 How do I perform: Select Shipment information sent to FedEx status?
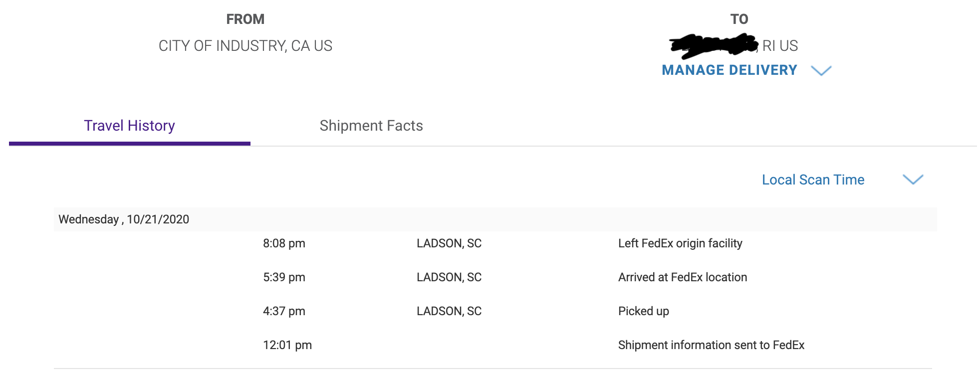pos(711,345)
